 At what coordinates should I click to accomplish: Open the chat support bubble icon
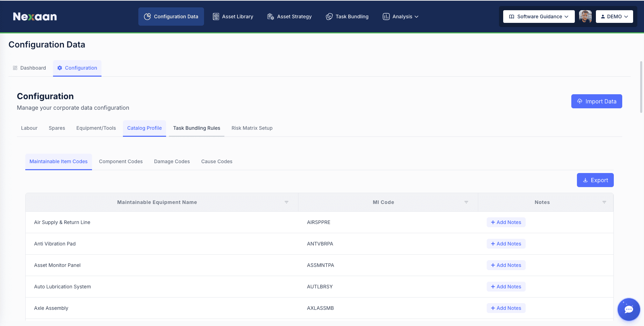[x=629, y=309]
